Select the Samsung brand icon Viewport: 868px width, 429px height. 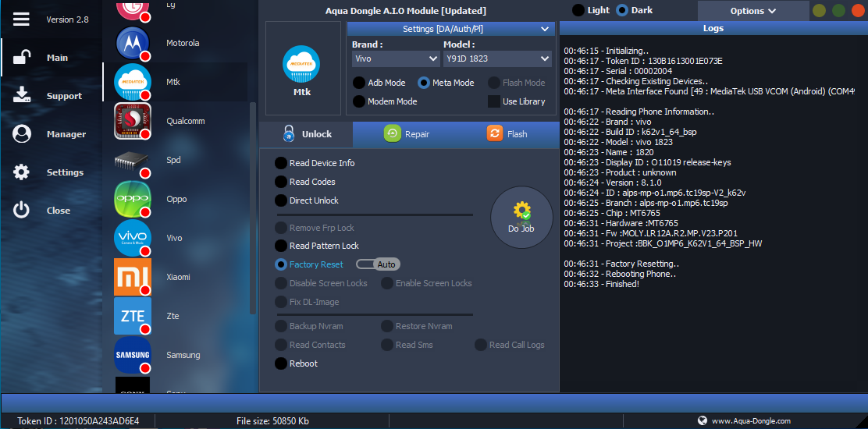pos(133,355)
